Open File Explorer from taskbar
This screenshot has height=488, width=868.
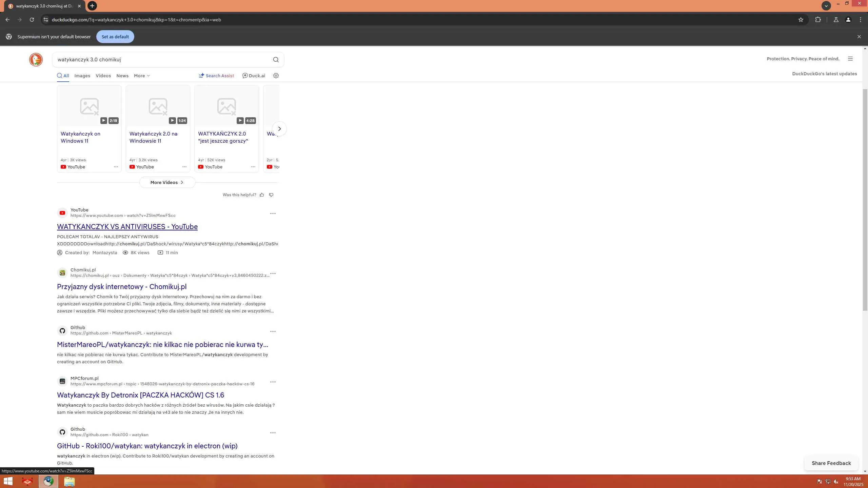point(69,481)
